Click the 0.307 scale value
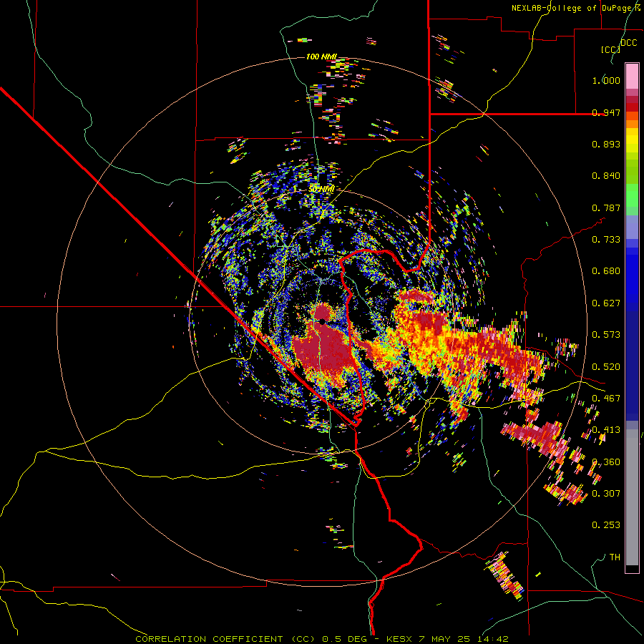 (x=606, y=493)
